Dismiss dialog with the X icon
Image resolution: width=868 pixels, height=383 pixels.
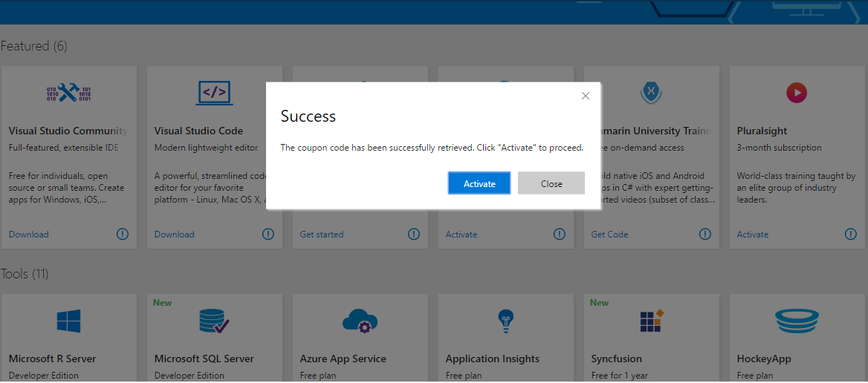tap(586, 96)
